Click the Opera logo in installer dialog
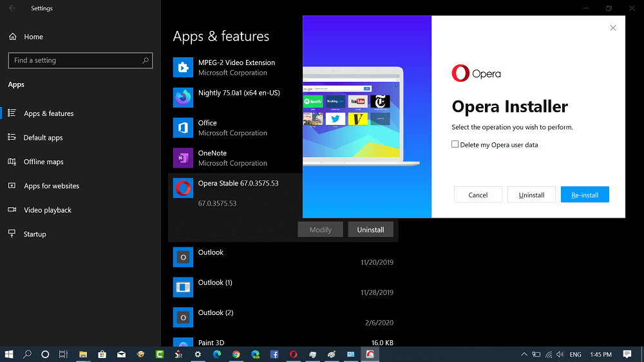 click(x=476, y=73)
